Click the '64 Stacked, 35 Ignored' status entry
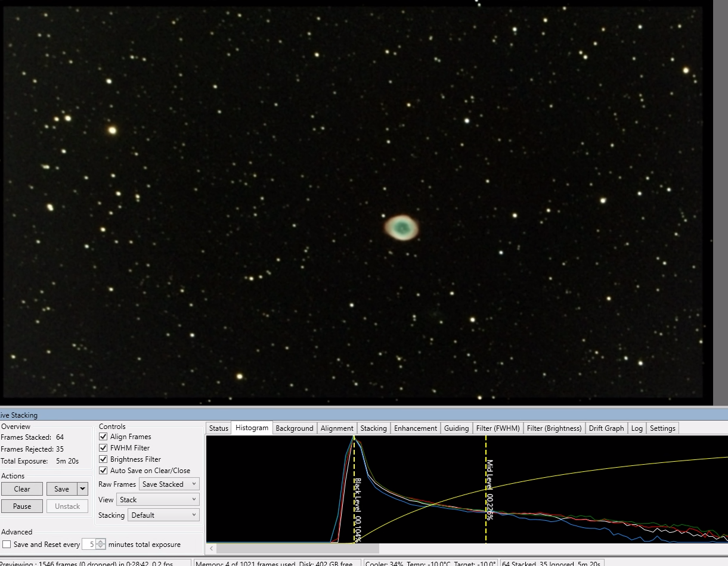This screenshot has height=566, width=728. pos(552,563)
